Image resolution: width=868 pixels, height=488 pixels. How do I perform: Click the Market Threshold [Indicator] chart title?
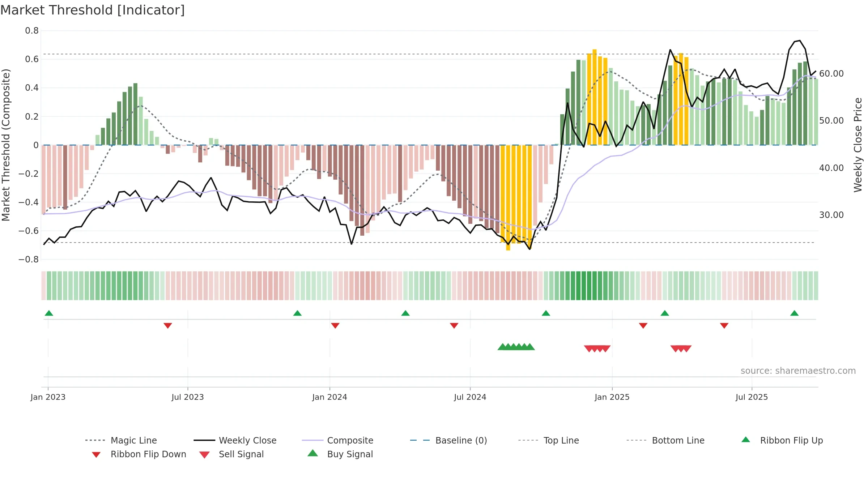coord(93,10)
